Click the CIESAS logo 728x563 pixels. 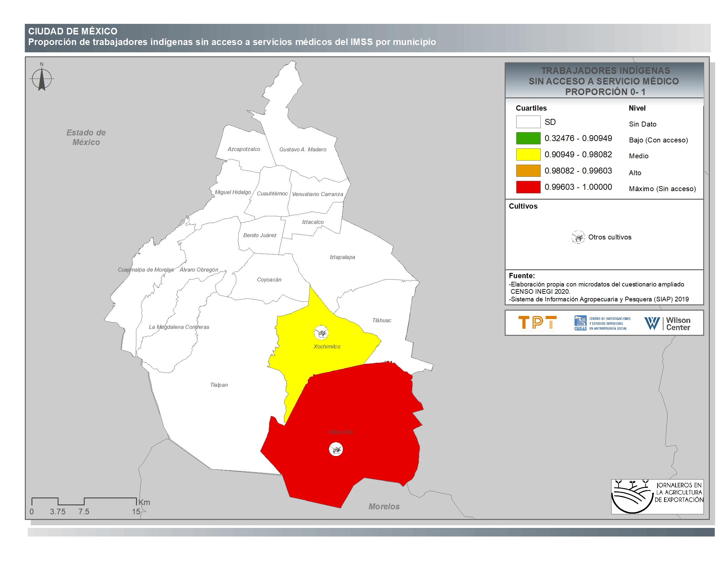click(x=602, y=323)
